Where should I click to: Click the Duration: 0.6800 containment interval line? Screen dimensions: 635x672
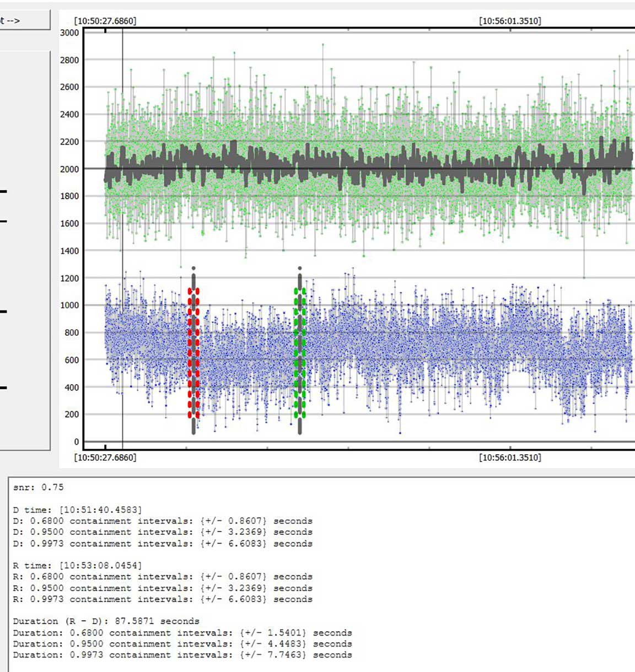point(182,633)
